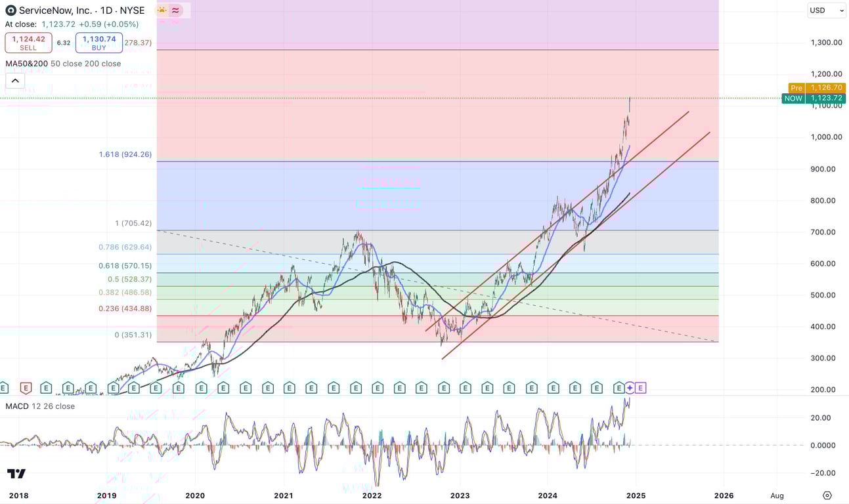Collapse the indicator legend with the chevron
This screenshot has height=504, width=849.
15,81
